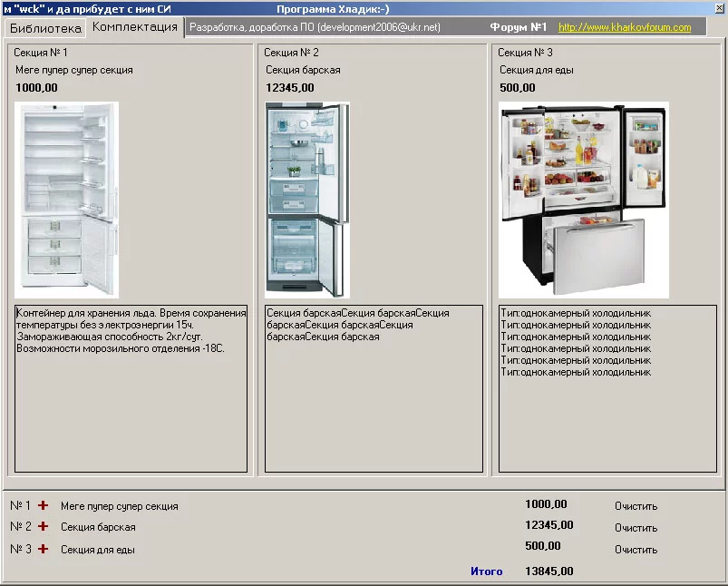Image resolution: width=728 pixels, height=586 pixels.
Task: Click the black French-door fridge image
Action: pos(584,200)
